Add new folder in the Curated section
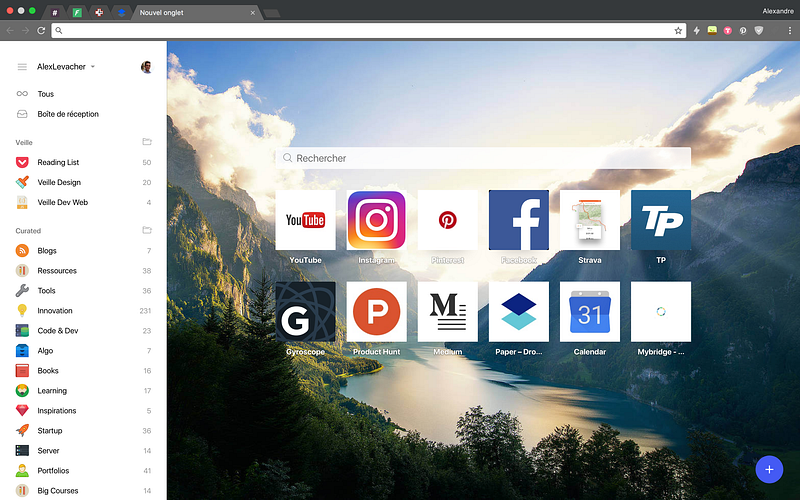The image size is (800, 500). coord(147,230)
